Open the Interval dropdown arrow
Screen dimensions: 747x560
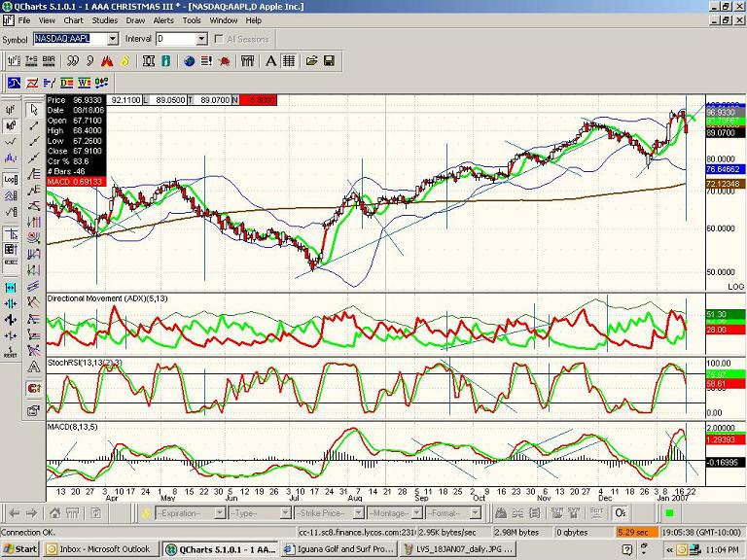[202, 39]
